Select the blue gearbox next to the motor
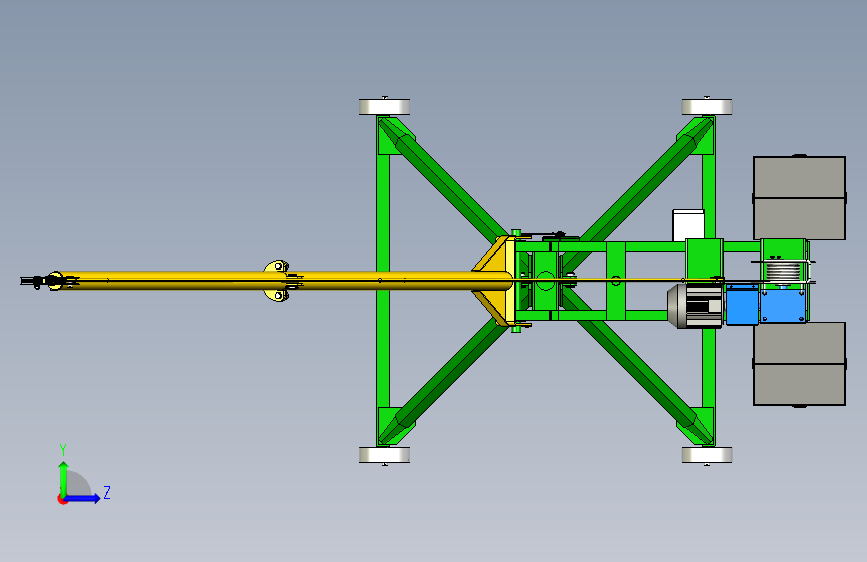Viewport: 867px width, 562px height. [742, 305]
